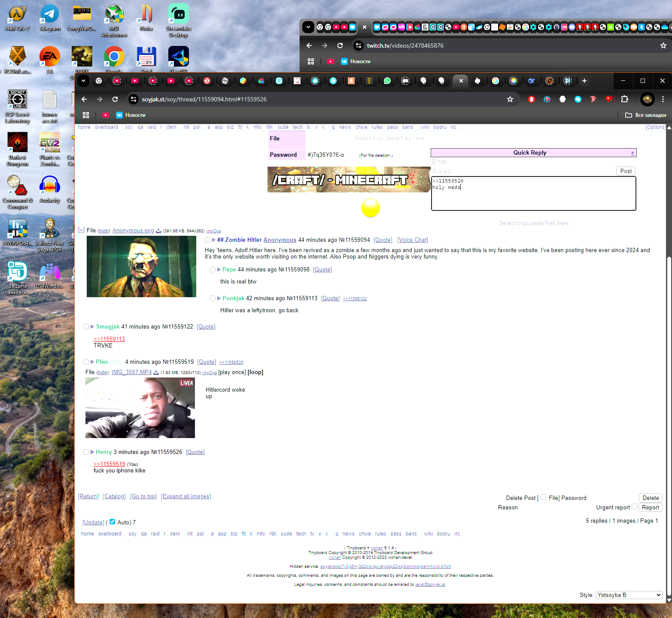Select the Smugjak post checkbox

(86, 327)
